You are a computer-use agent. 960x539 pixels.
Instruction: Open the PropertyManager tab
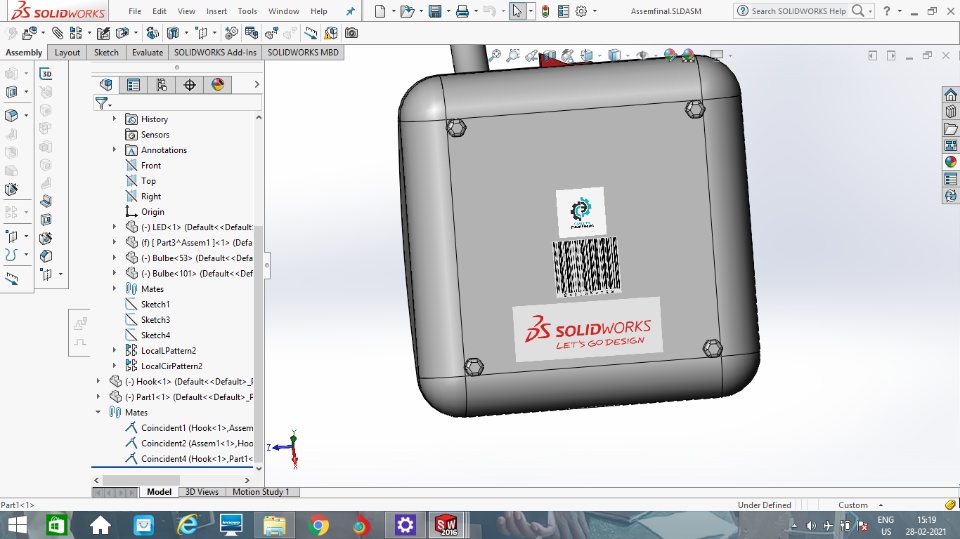133,85
